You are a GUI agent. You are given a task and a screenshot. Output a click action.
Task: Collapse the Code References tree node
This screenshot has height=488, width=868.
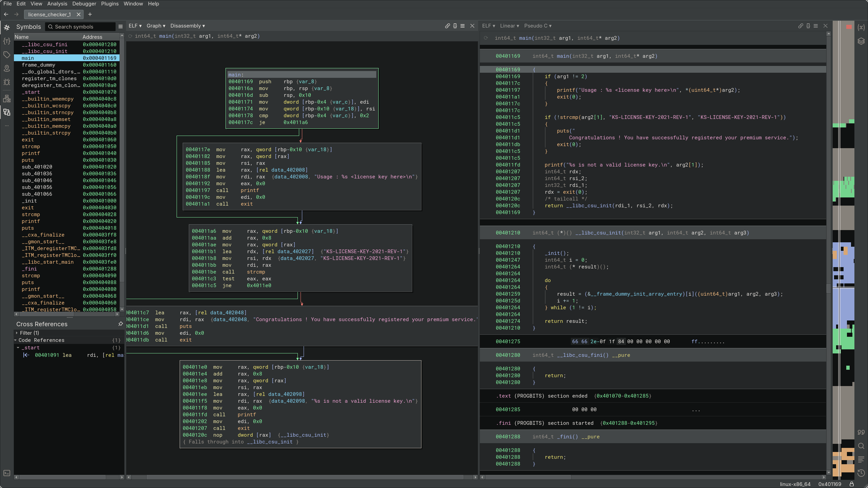click(16, 340)
